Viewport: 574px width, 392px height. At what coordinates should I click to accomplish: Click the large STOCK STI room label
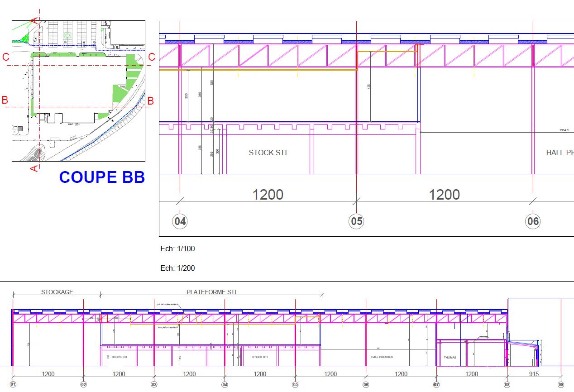[x=268, y=153]
